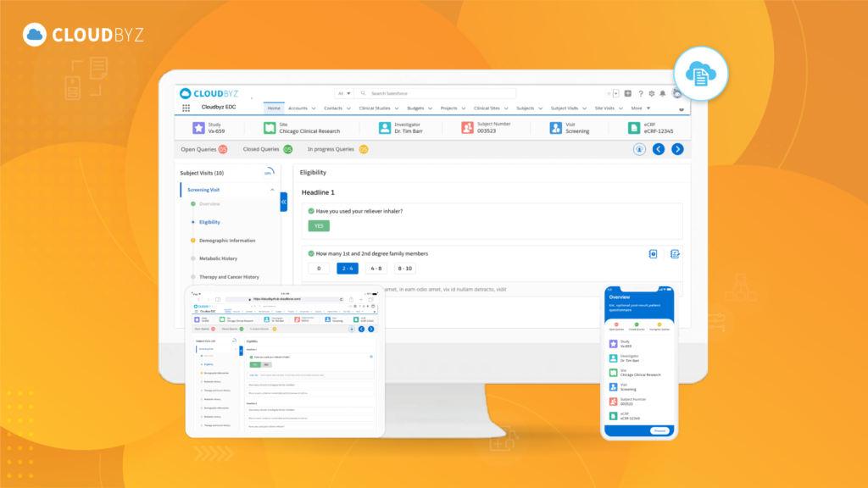The height and width of the screenshot is (488, 868).
Task: Go to previous record with left arrow
Action: tap(659, 149)
